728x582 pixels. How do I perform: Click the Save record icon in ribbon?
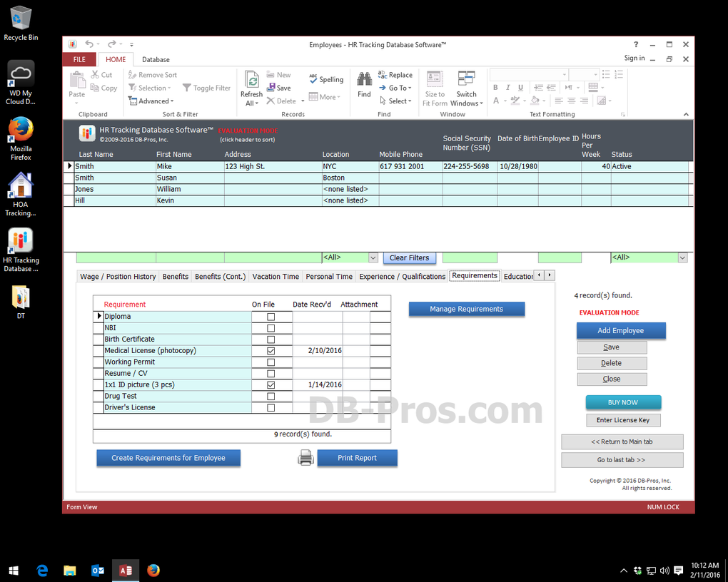(271, 87)
